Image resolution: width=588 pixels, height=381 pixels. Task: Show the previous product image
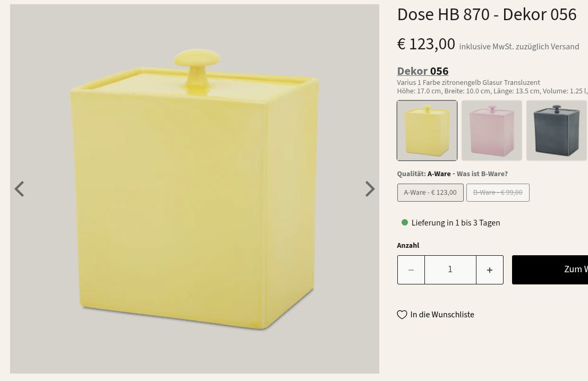20,189
